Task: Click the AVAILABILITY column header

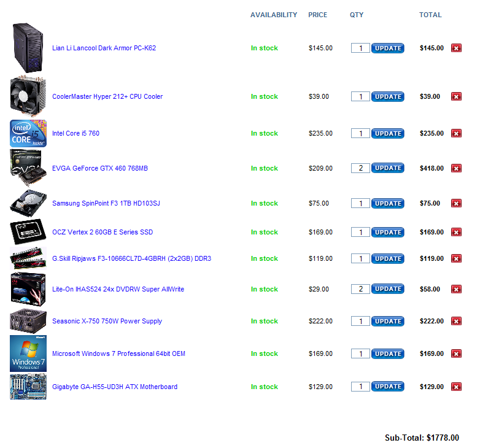Action: [x=274, y=15]
